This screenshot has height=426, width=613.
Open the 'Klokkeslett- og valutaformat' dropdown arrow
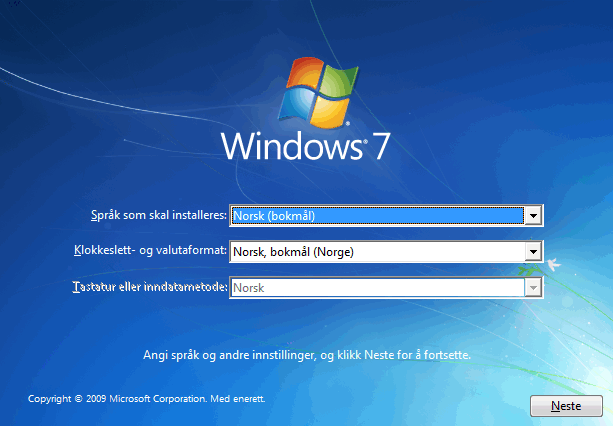(x=533, y=252)
